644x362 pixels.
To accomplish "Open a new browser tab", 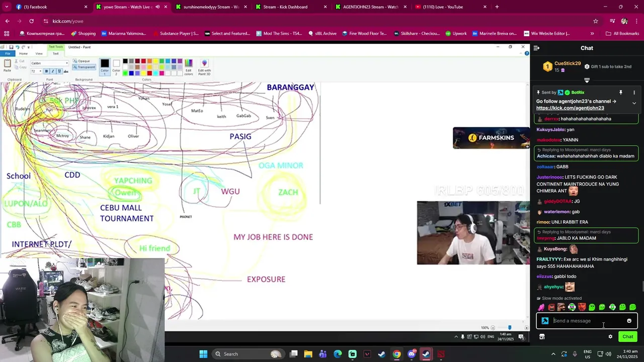I will (x=497, y=7).
